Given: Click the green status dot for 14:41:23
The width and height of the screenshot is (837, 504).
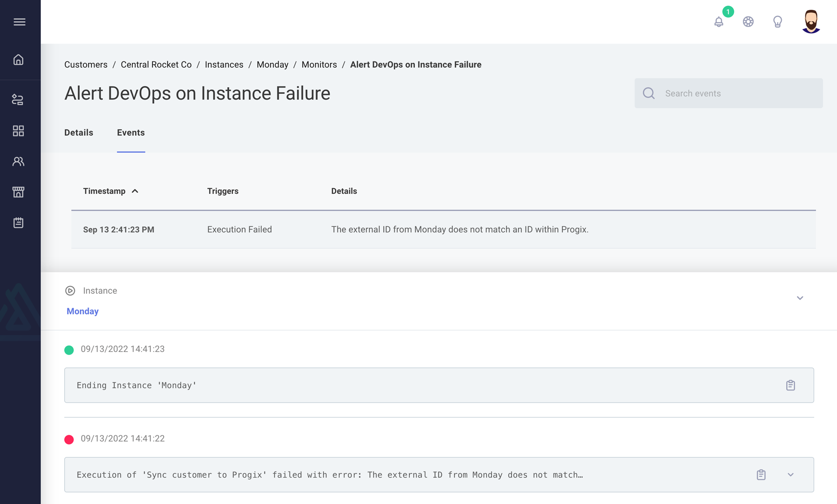Looking at the screenshot, I should coord(69,350).
